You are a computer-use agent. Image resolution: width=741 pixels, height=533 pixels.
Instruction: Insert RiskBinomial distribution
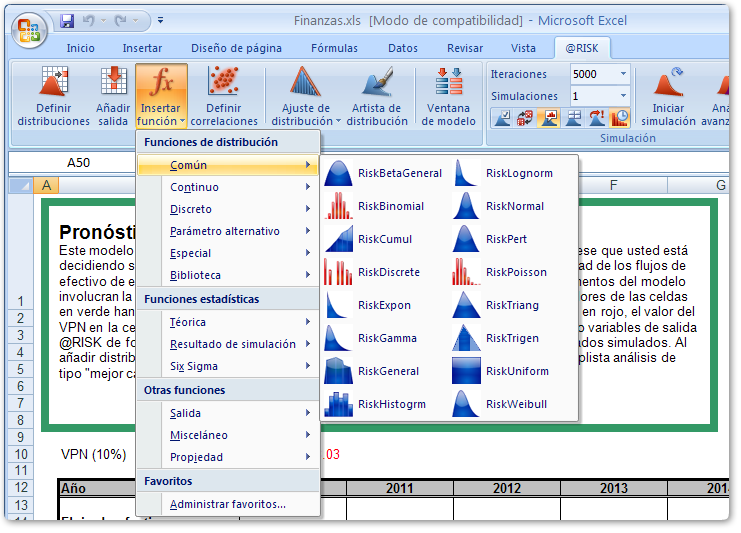tap(384, 206)
